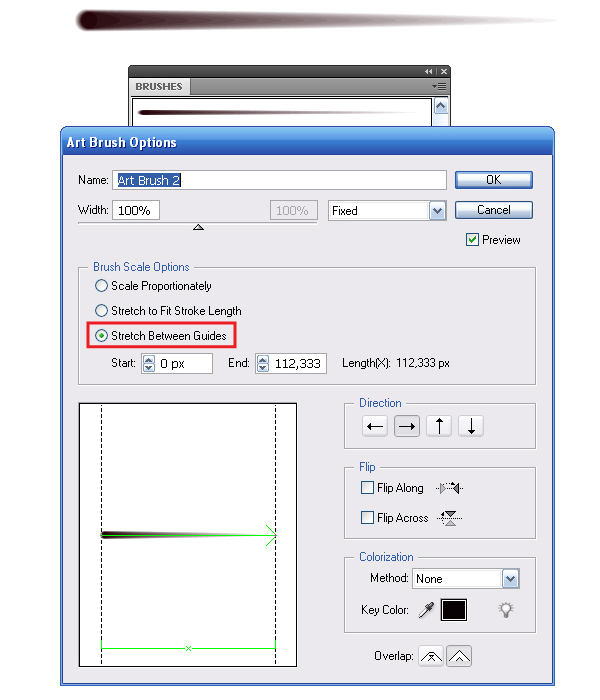Decrease Start value with down stepper
Screen dimensions: 600x700
click(x=149, y=367)
